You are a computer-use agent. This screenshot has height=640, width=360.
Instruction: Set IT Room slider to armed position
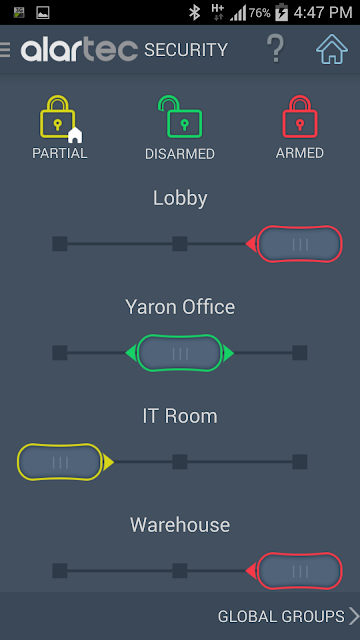300,462
